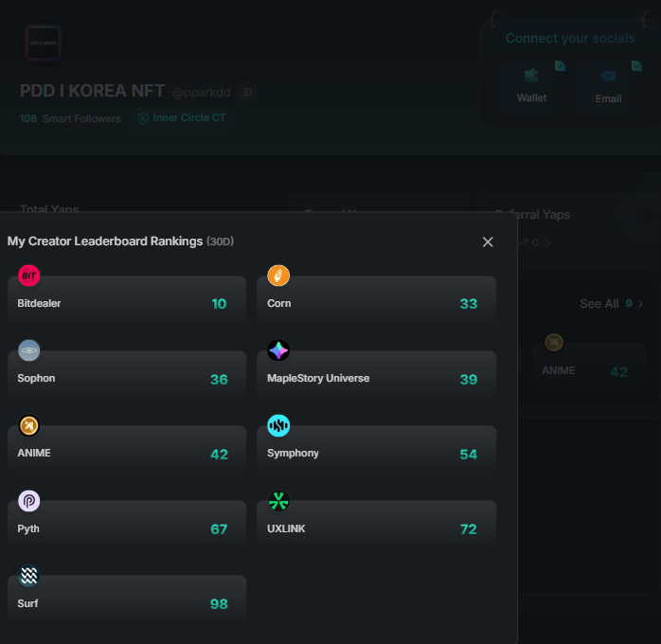Click the wallet icon in socials panel
661x644 pixels.
(531, 75)
